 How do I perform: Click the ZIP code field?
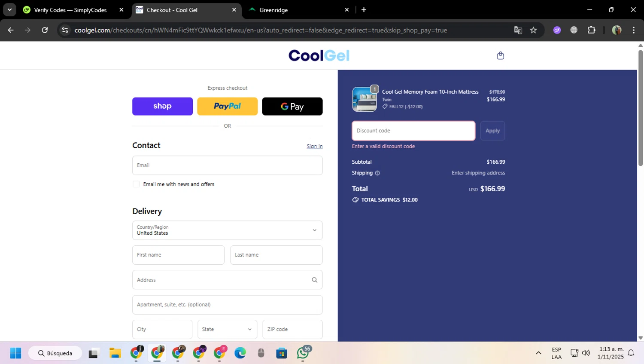[293, 329]
